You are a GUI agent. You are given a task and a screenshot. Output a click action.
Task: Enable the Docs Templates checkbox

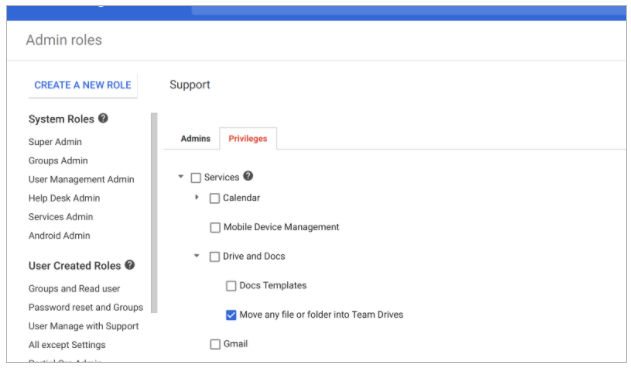[x=231, y=286]
